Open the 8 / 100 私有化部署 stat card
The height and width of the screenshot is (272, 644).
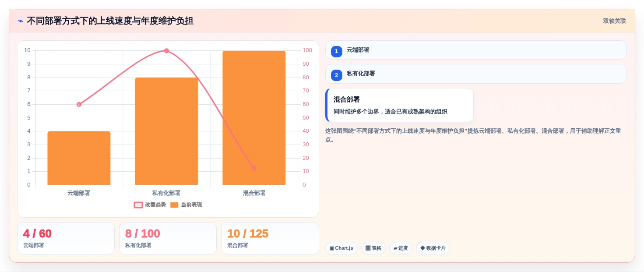pos(168,238)
